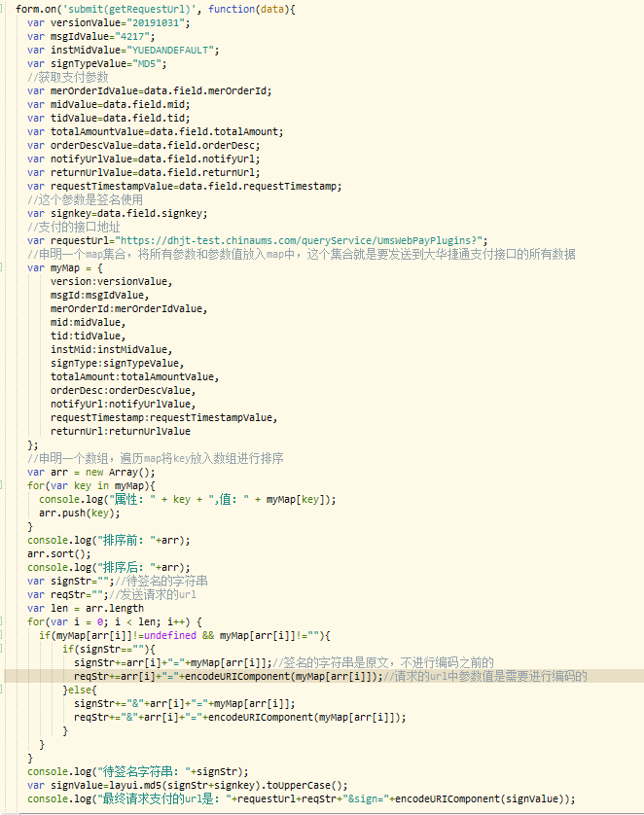The image size is (644, 815).
Task: Click the //这个参数是签名使用 comment
Action: (x=86, y=199)
